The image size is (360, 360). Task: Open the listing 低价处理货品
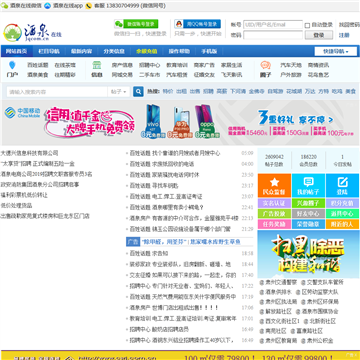(16, 205)
